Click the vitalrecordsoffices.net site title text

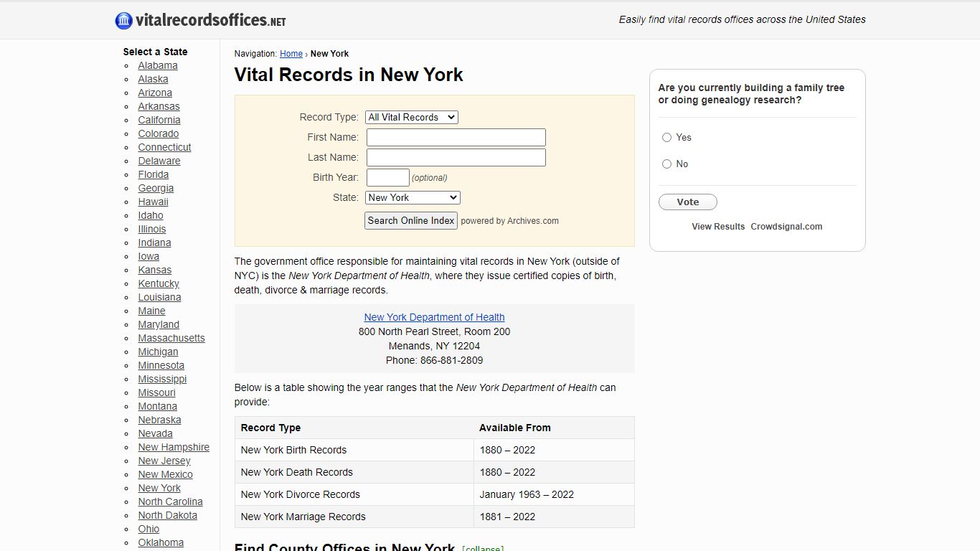click(210, 21)
